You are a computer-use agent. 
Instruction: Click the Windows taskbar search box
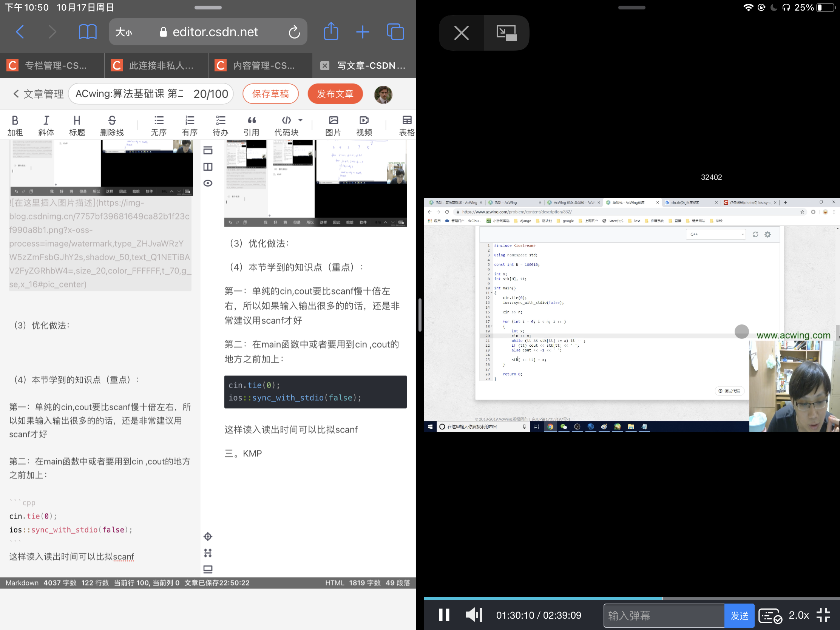pyautogui.click(x=483, y=427)
